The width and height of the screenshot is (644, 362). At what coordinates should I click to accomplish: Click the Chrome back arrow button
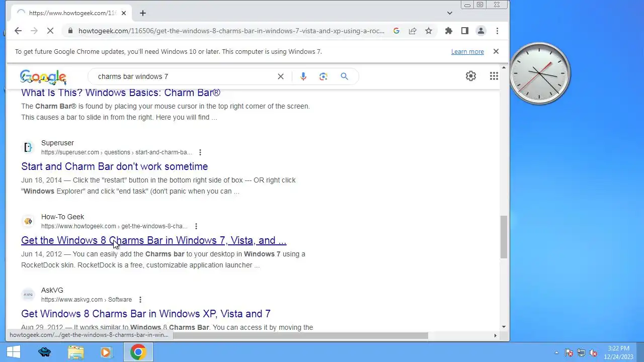[x=18, y=31]
